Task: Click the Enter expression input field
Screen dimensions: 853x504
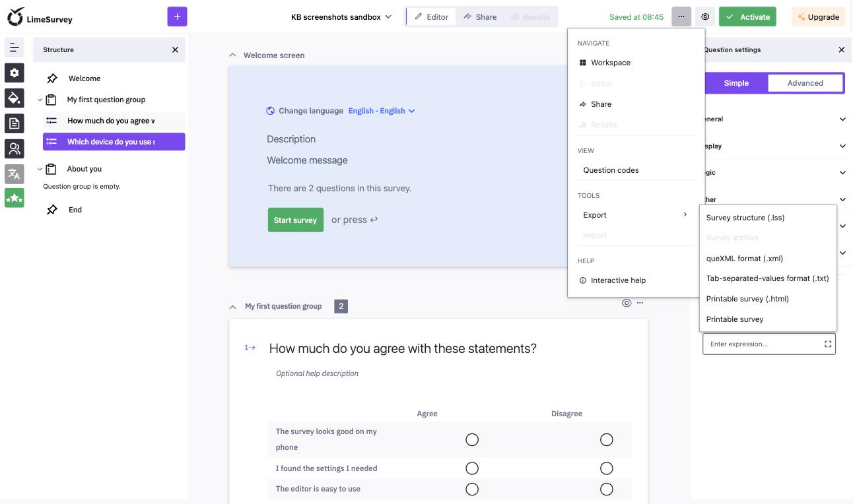Action: [x=763, y=344]
